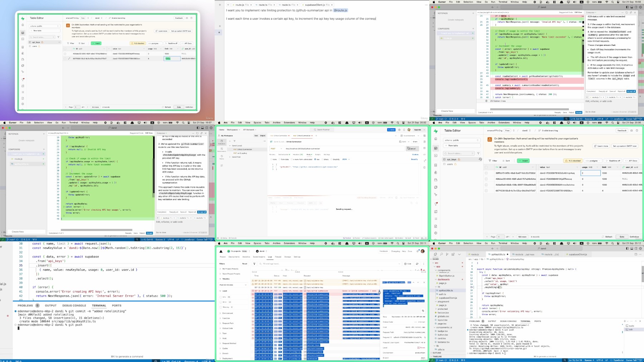Viewport: 644px width, 362px height.
Task: Close the Vercel log detail panel
Action: tap(424, 283)
